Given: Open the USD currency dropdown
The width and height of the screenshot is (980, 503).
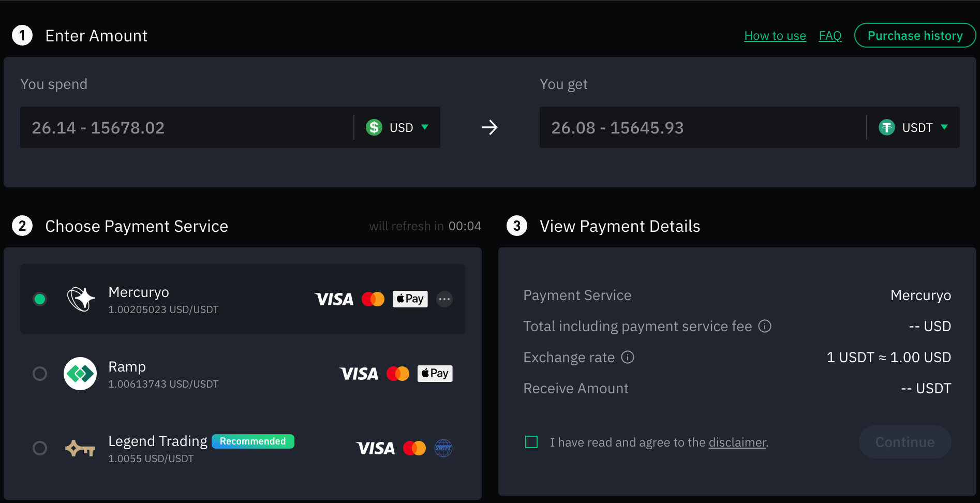Looking at the screenshot, I should click(x=397, y=127).
